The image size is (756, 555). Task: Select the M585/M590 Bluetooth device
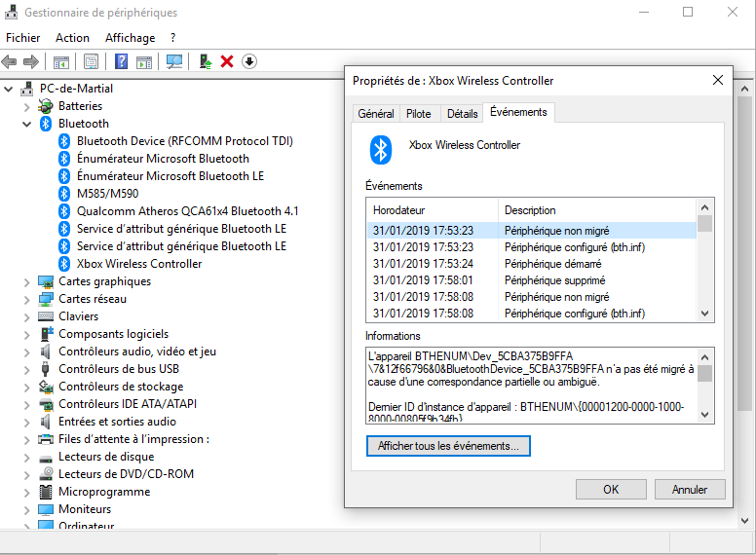[x=107, y=194]
